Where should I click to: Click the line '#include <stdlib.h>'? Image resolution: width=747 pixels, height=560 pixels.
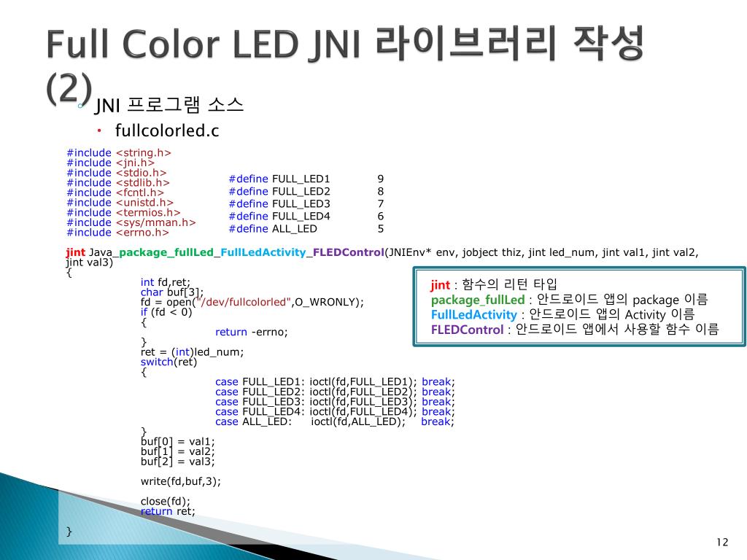pyautogui.click(x=118, y=183)
